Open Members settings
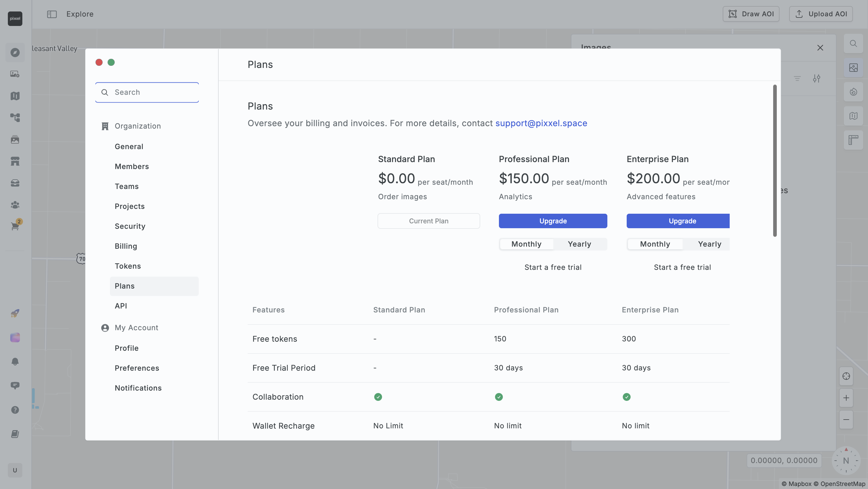Image resolution: width=868 pixels, height=489 pixels. click(x=154, y=166)
